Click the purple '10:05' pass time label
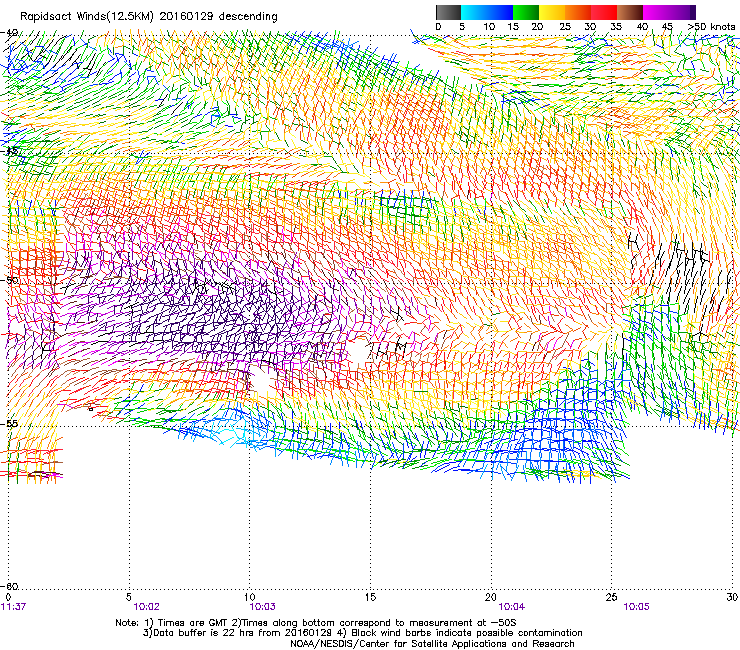The height and width of the screenshot is (650, 740). 636,607
